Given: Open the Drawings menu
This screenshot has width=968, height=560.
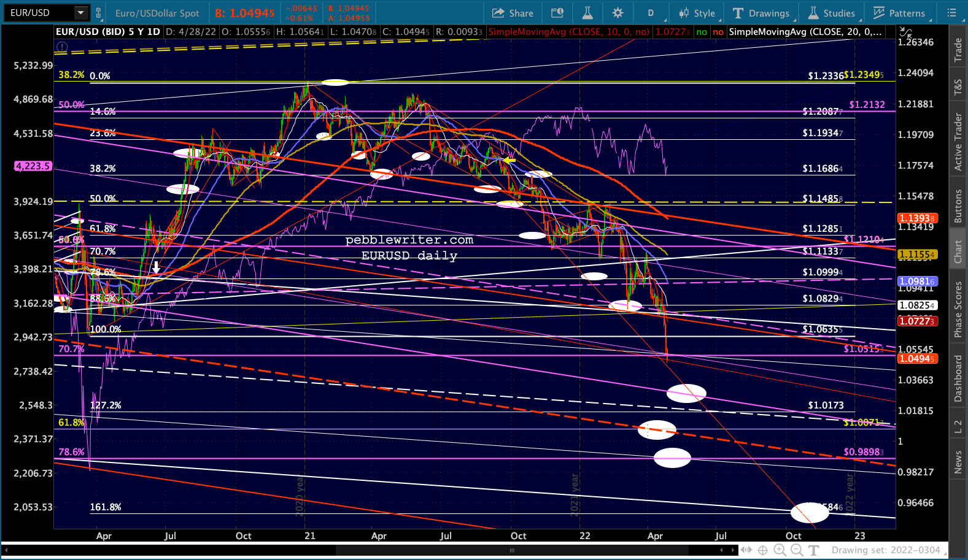Looking at the screenshot, I should coord(761,13).
